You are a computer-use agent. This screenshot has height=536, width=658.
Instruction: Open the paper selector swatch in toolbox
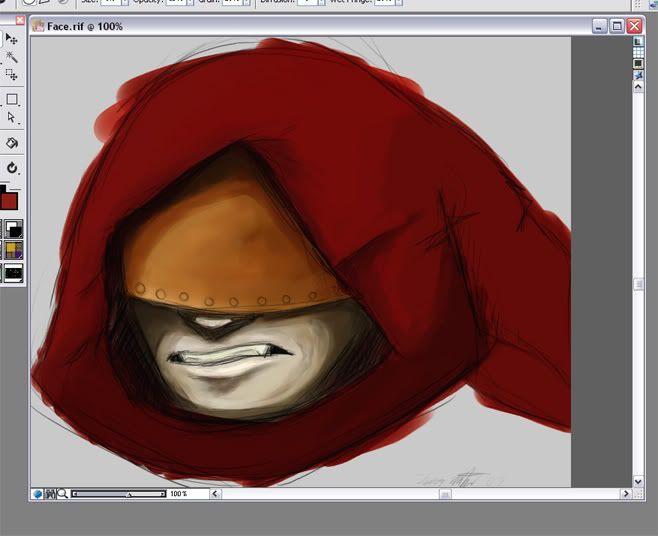click(11, 229)
